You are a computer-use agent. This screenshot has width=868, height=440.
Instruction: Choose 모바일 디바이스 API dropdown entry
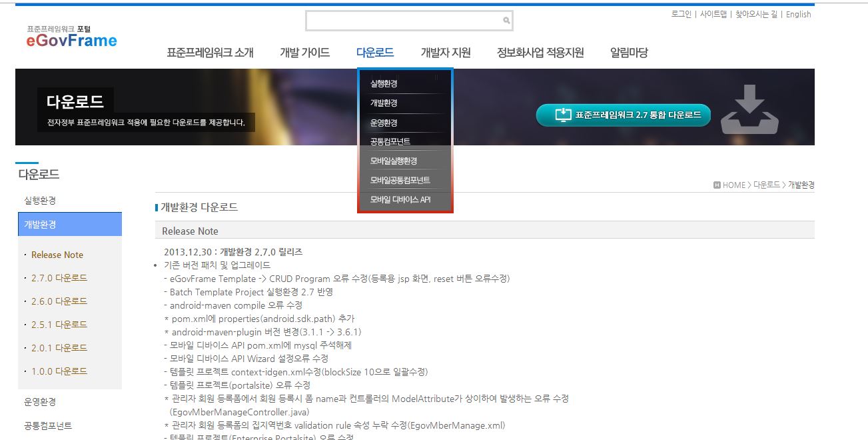pos(400,200)
